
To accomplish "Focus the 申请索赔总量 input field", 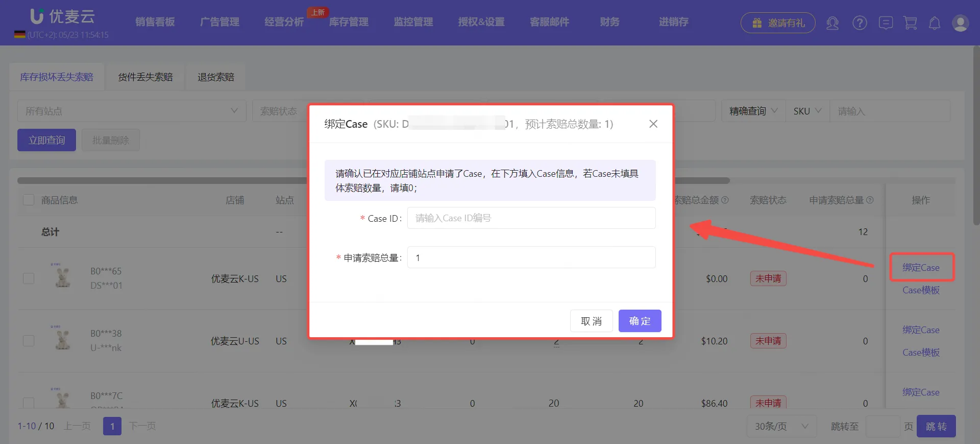I will [x=531, y=258].
